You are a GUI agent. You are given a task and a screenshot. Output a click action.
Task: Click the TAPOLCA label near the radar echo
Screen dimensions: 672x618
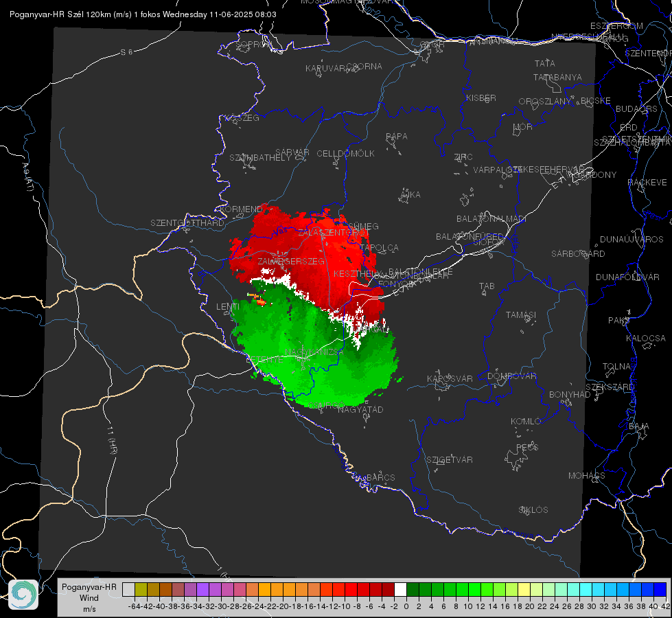coord(380,248)
